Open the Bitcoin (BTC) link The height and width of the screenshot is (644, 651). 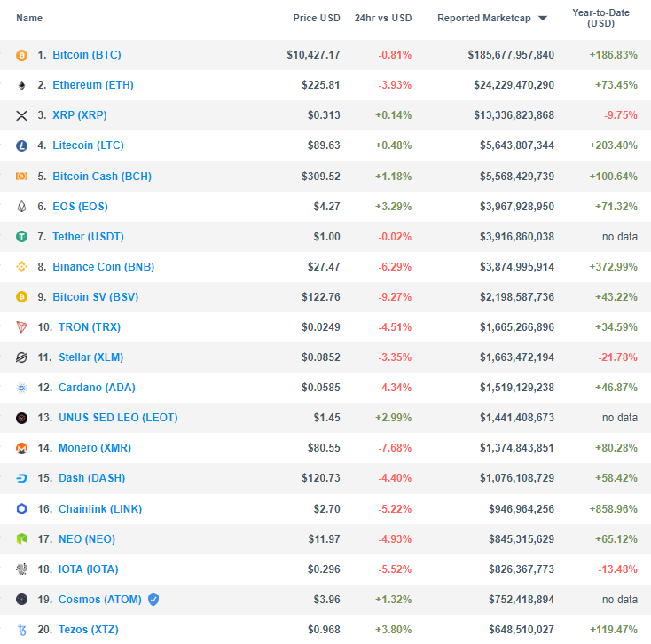[x=87, y=55]
